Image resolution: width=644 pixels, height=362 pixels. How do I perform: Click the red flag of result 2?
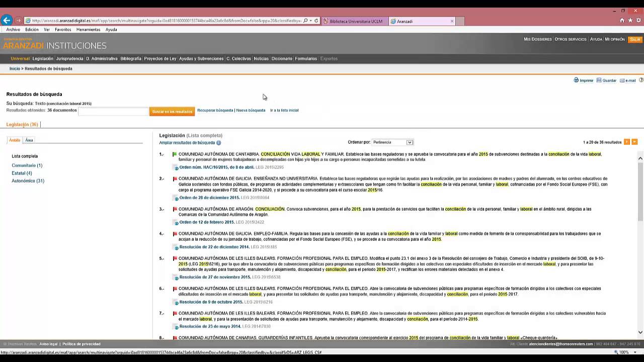click(175, 178)
